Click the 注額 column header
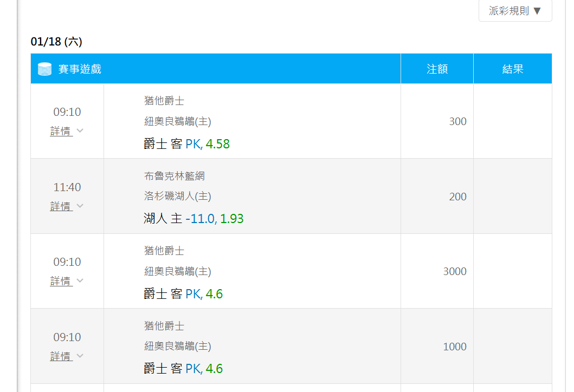The image size is (574, 392). click(437, 69)
